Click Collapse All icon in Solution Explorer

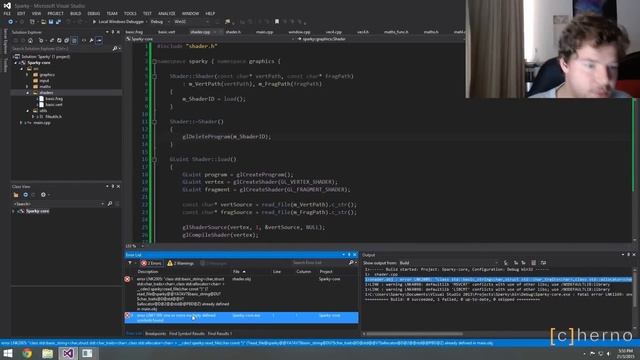[x=67, y=40]
